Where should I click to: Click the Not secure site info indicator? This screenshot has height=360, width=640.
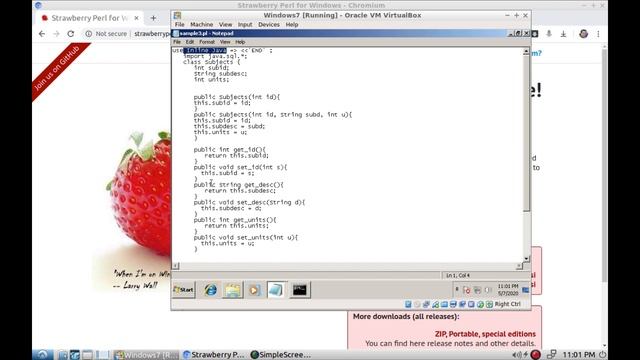106,34
